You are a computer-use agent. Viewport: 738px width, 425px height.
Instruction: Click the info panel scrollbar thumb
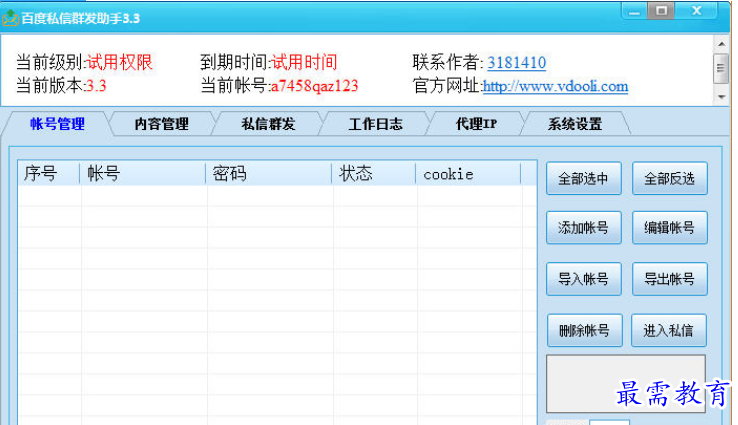[x=721, y=69]
